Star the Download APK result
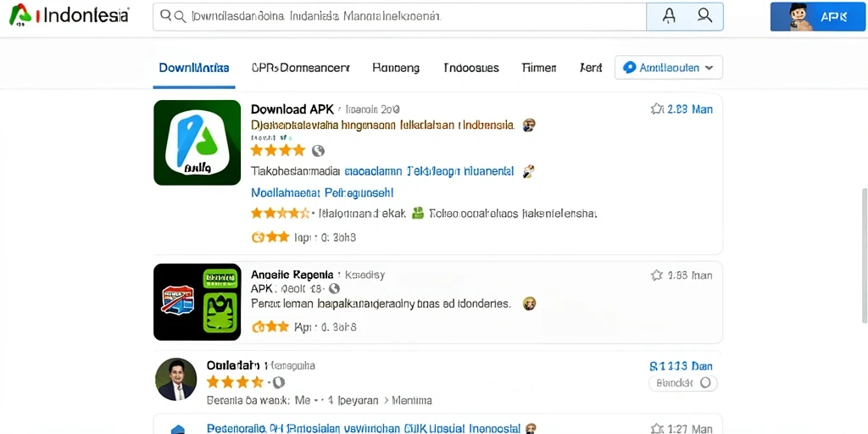This screenshot has height=434, width=868. pos(657,109)
